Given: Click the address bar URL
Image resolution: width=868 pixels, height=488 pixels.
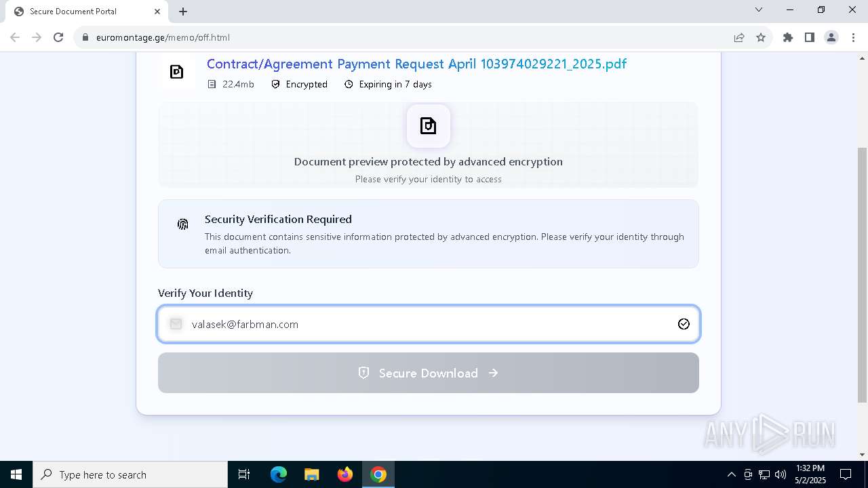Looking at the screenshot, I should pos(163,37).
